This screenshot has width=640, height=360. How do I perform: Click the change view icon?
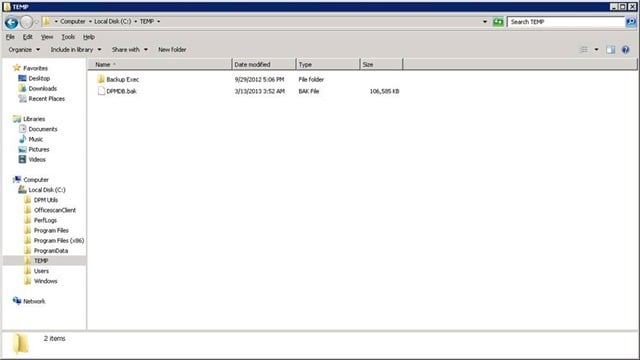tap(584, 50)
